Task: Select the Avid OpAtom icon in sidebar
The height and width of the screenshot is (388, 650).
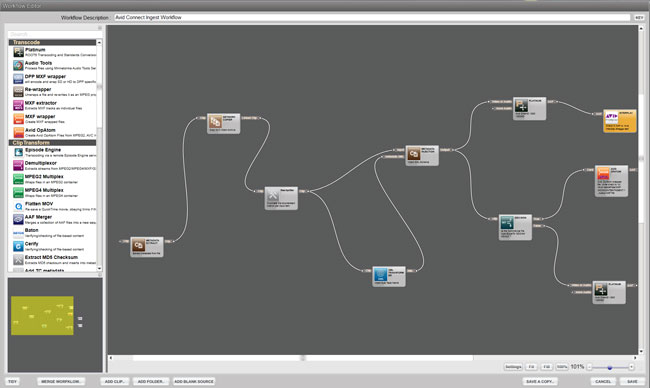Action: [18, 132]
